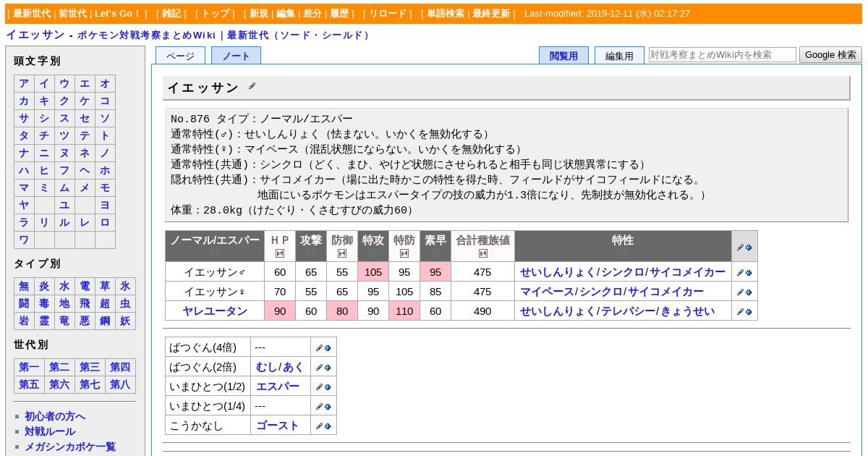The height and width of the screenshot is (456, 868).
Task: Click 差分 in top menu bar
Action: [x=312, y=14]
